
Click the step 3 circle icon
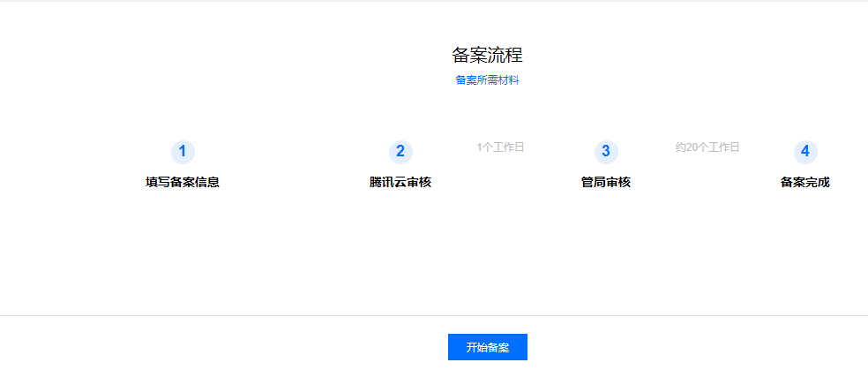pos(606,152)
